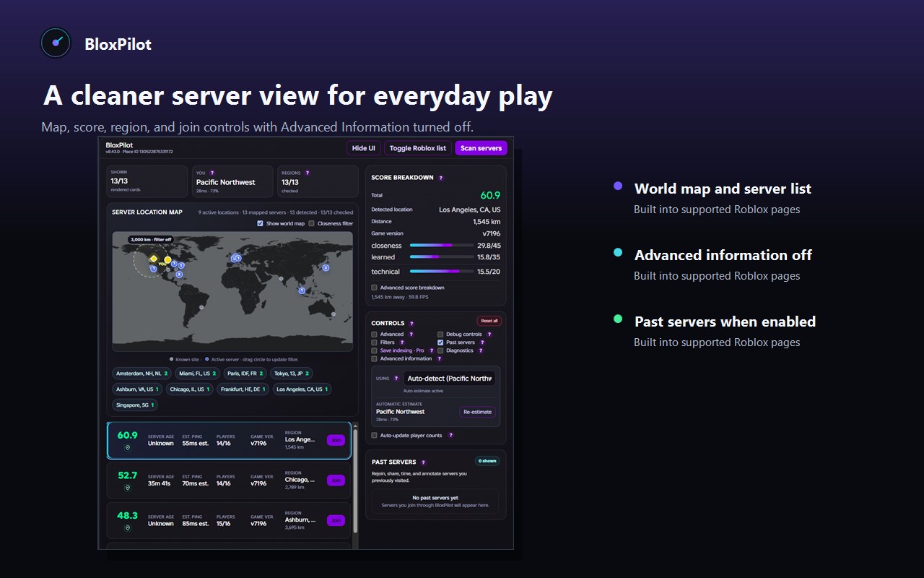Click the shield icon under the 60.9 score
This screenshot has width=924, height=578.
tap(127, 447)
